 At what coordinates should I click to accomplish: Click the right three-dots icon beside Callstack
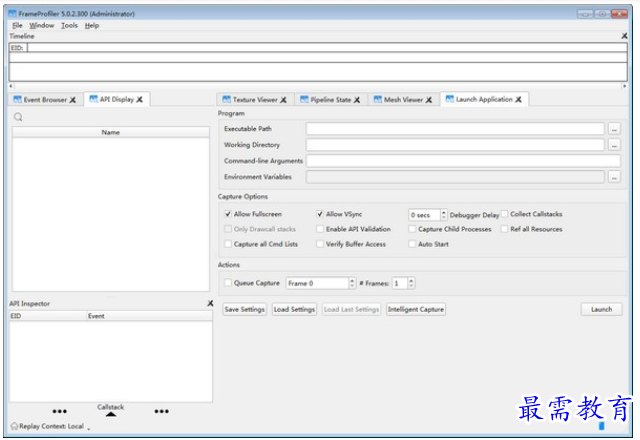(x=162, y=411)
